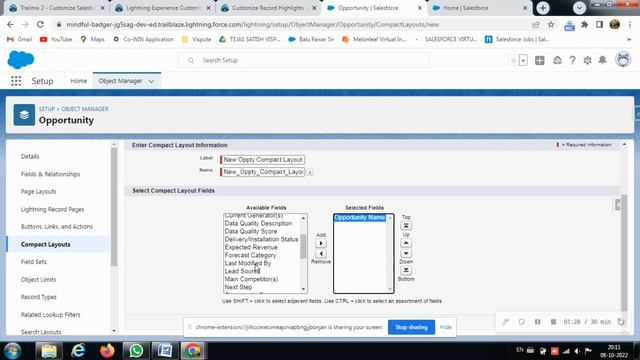Click the OBJECT MANAGER breadcrumb link

click(x=85, y=109)
